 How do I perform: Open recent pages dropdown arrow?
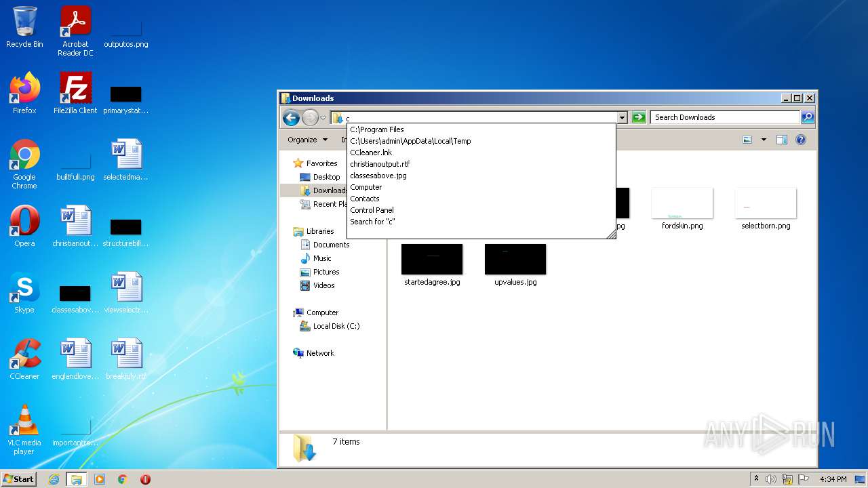pos(323,118)
